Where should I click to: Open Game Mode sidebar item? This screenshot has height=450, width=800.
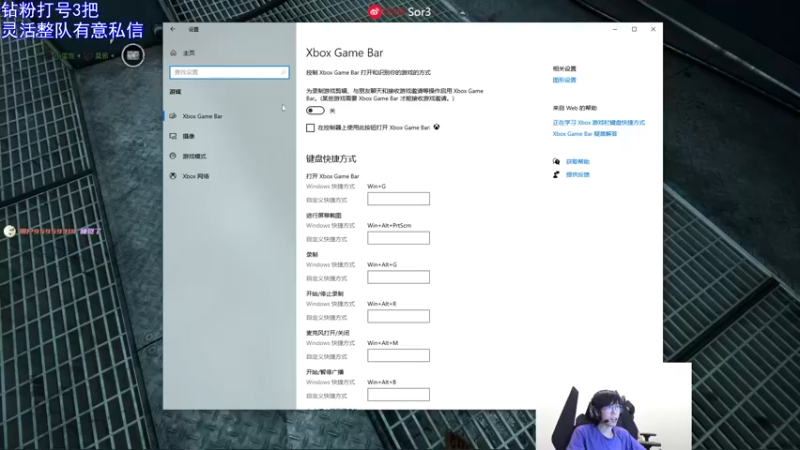(x=229, y=156)
